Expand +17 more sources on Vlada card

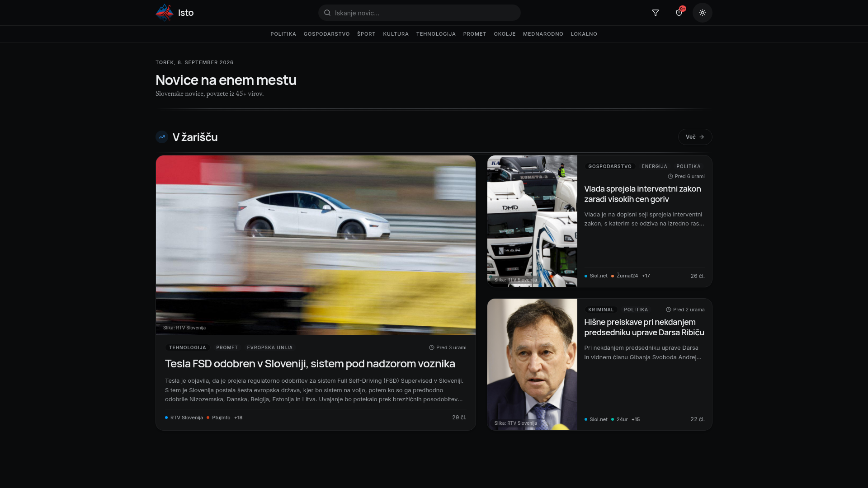coord(646,276)
